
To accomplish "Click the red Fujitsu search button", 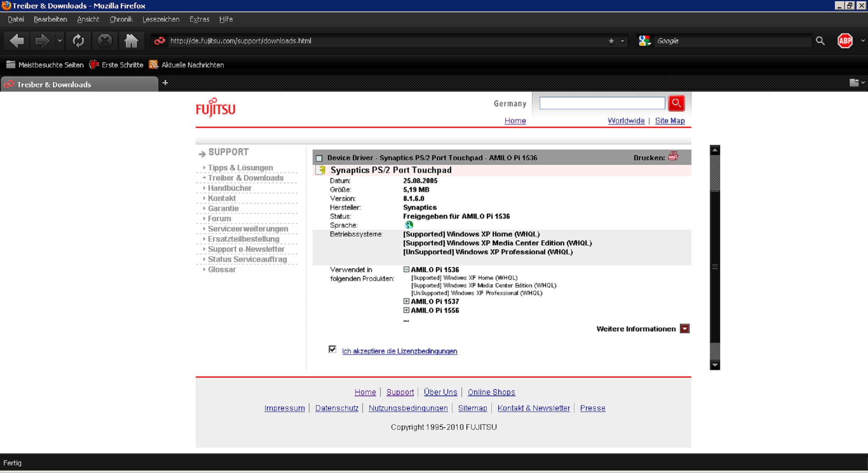I will point(676,103).
